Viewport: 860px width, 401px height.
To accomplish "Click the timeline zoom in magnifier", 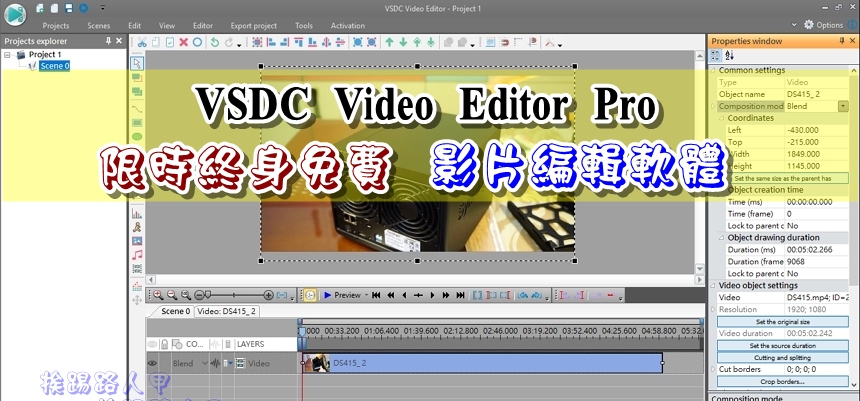I will [158, 295].
